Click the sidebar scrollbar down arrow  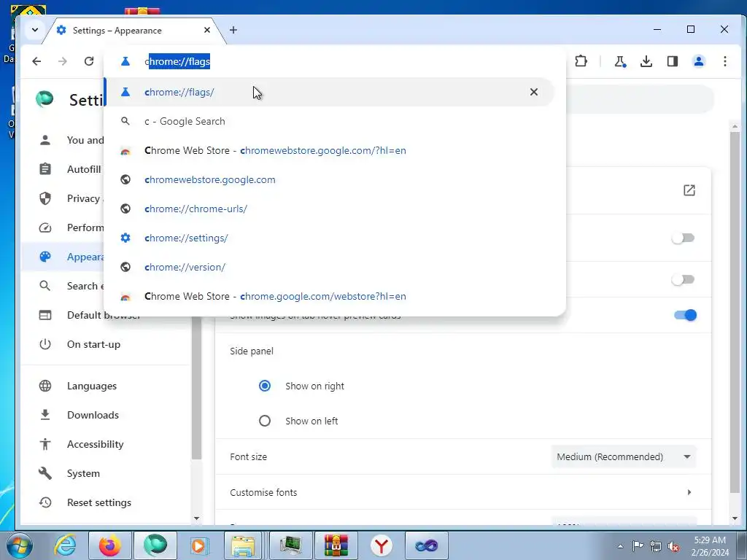pyautogui.click(x=196, y=518)
